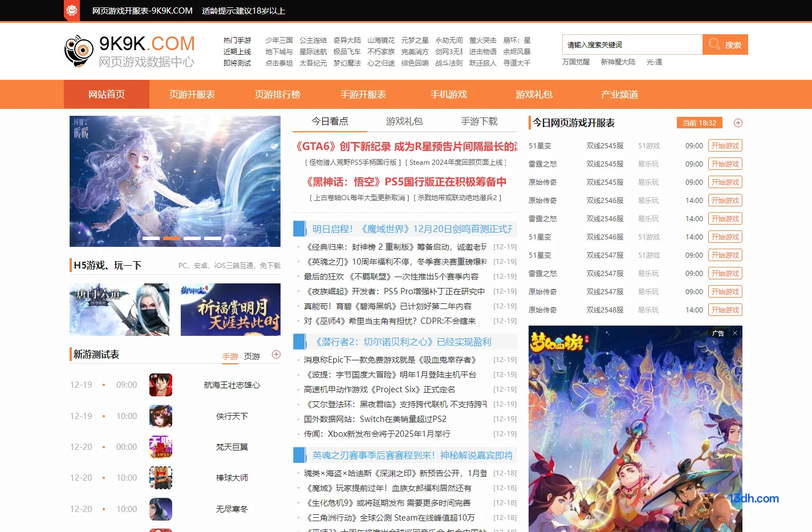Open 手机游戏 navigation item

[x=449, y=94]
